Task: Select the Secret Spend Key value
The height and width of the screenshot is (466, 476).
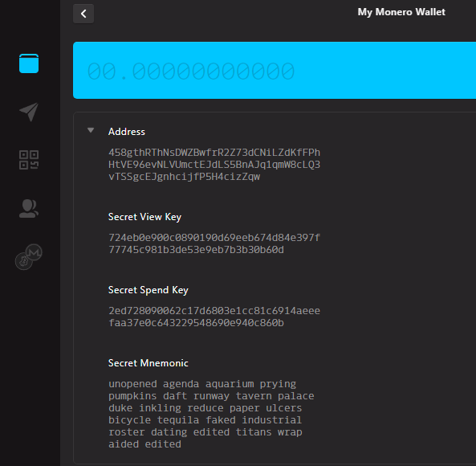Action: pyautogui.click(x=214, y=317)
